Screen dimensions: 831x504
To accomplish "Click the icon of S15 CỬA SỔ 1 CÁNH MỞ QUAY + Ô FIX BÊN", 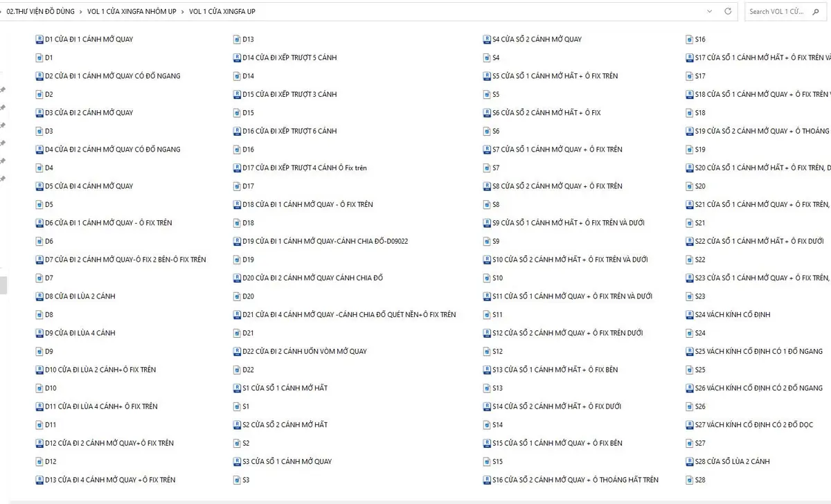I will click(487, 443).
